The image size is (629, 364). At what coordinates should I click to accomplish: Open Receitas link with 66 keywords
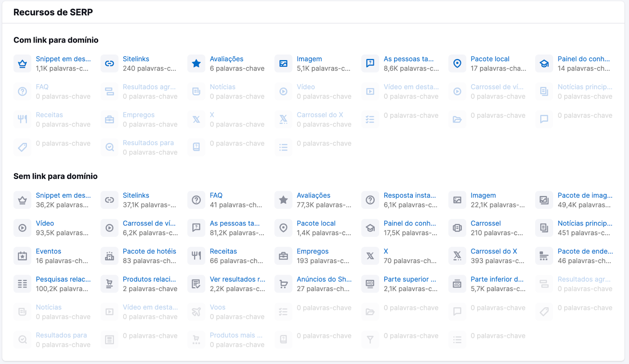pos(223,251)
